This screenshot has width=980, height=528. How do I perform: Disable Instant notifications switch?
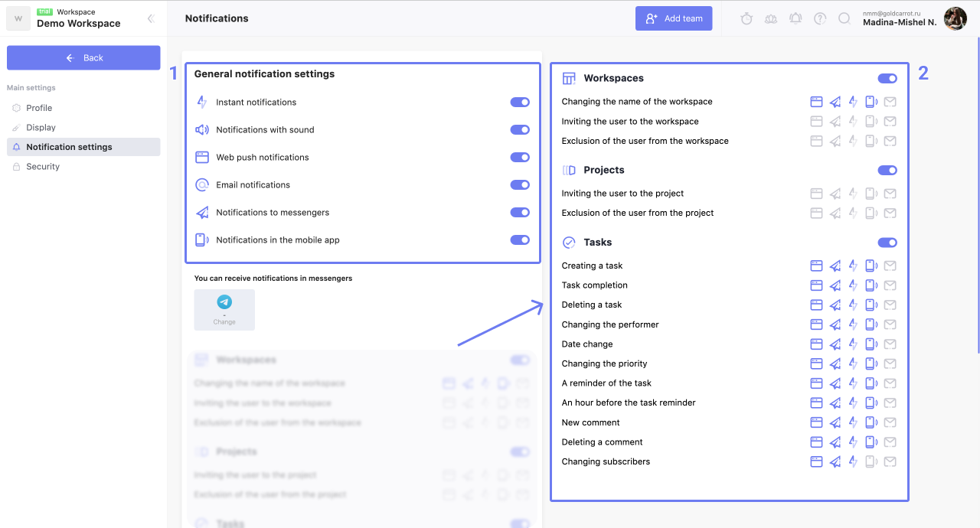(x=520, y=102)
